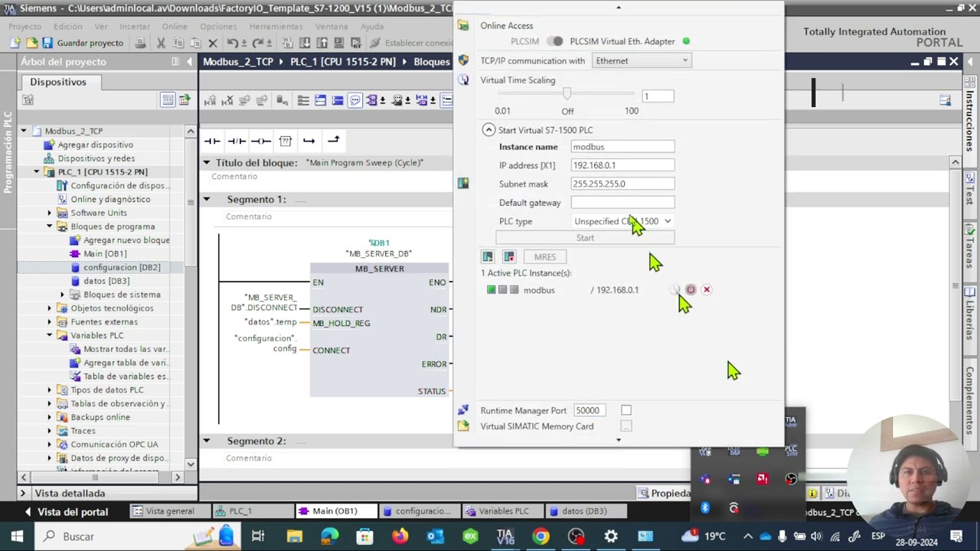Collapse the Start Virtual S7-1500 PLC section
The width and height of the screenshot is (980, 551).
[x=488, y=130]
